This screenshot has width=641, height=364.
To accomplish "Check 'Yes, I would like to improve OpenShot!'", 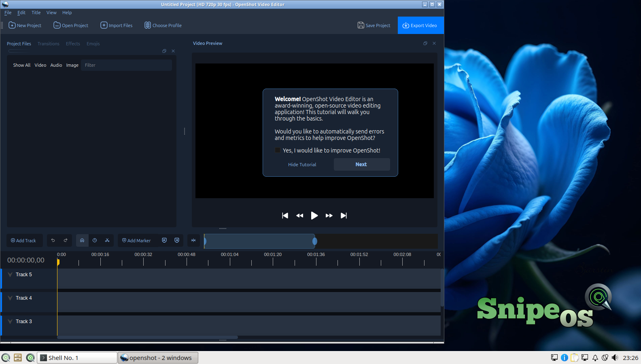I will click(x=278, y=150).
